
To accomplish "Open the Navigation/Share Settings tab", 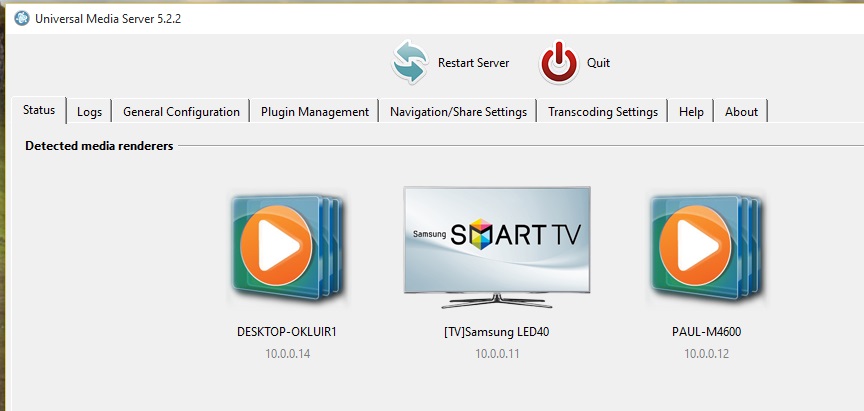I will 458,112.
